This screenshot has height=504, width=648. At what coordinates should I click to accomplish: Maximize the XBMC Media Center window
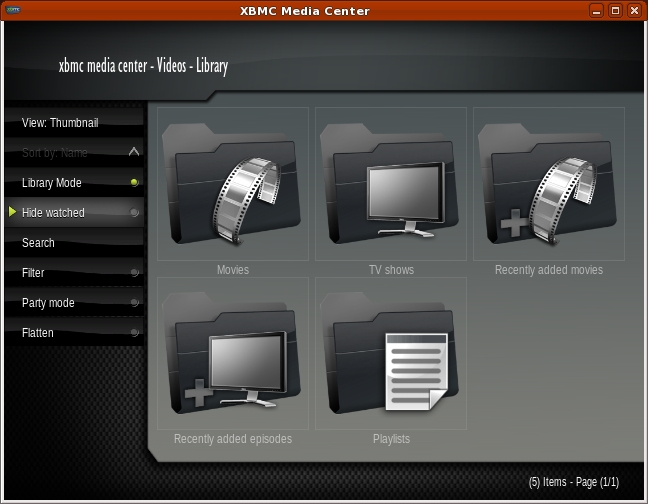click(x=615, y=11)
